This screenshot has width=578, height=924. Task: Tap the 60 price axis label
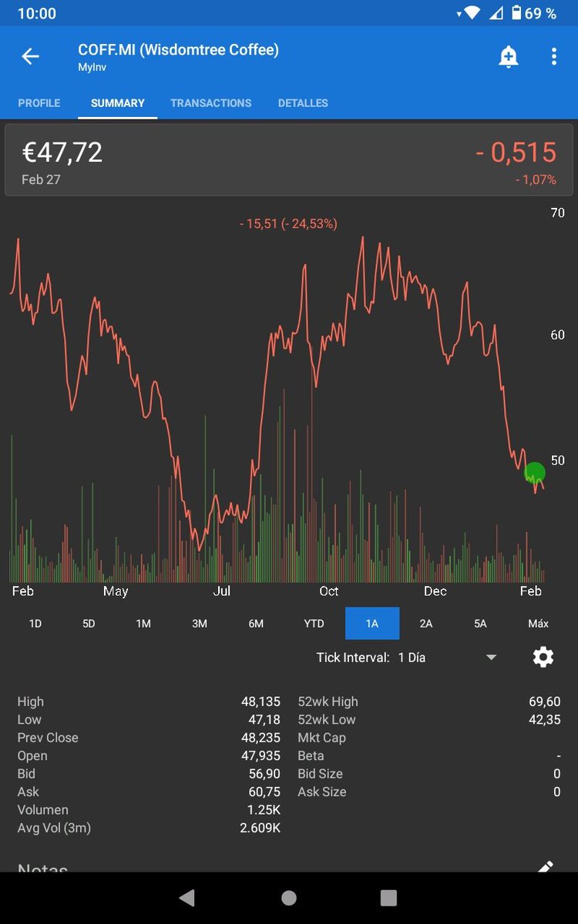click(x=558, y=335)
